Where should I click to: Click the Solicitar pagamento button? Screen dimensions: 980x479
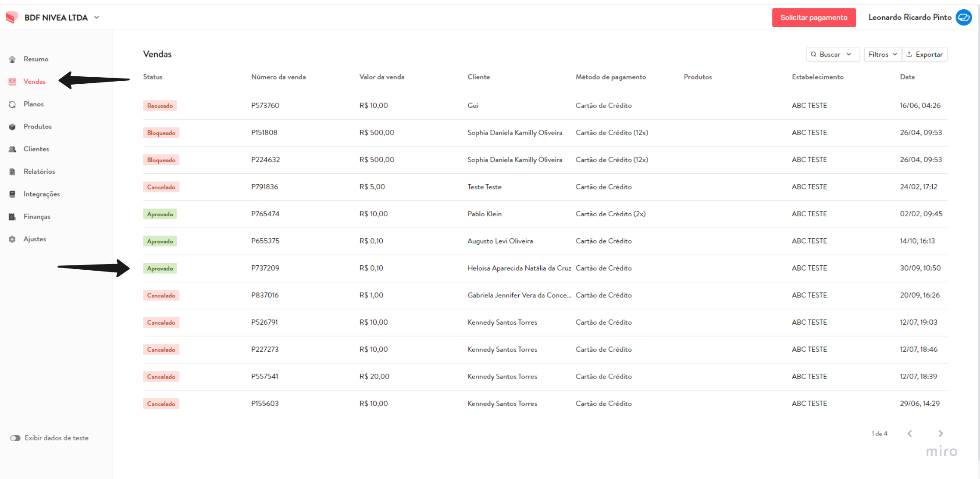click(814, 18)
